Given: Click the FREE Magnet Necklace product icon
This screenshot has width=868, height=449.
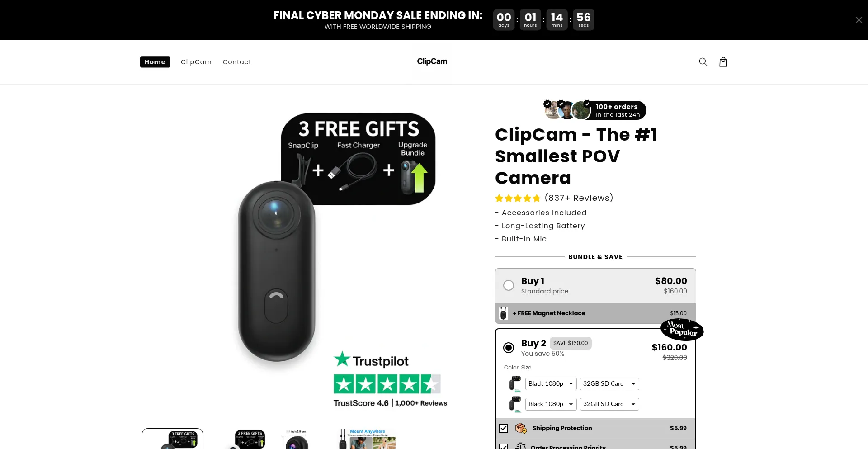Looking at the screenshot, I should (503, 313).
